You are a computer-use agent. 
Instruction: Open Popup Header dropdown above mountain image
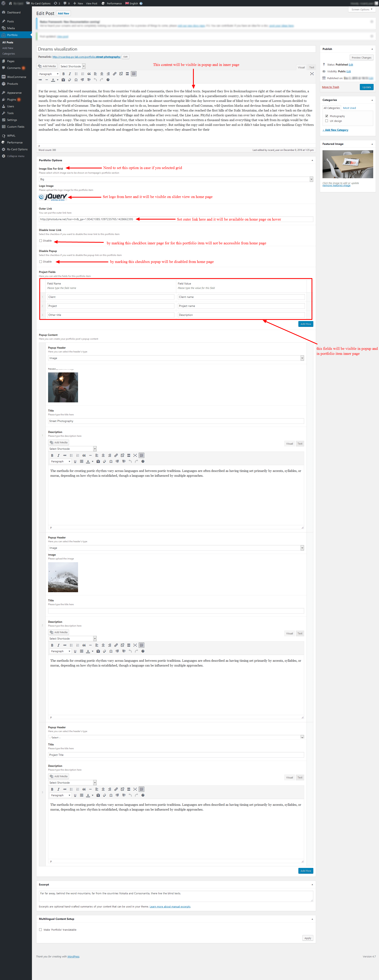(x=176, y=548)
